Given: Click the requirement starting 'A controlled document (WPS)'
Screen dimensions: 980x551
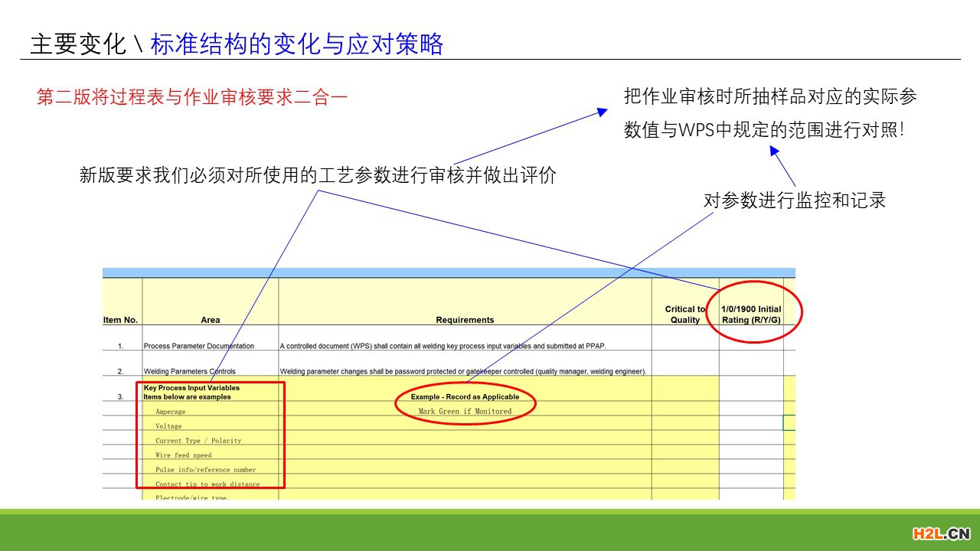Looking at the screenshot, I should pyautogui.click(x=443, y=346).
